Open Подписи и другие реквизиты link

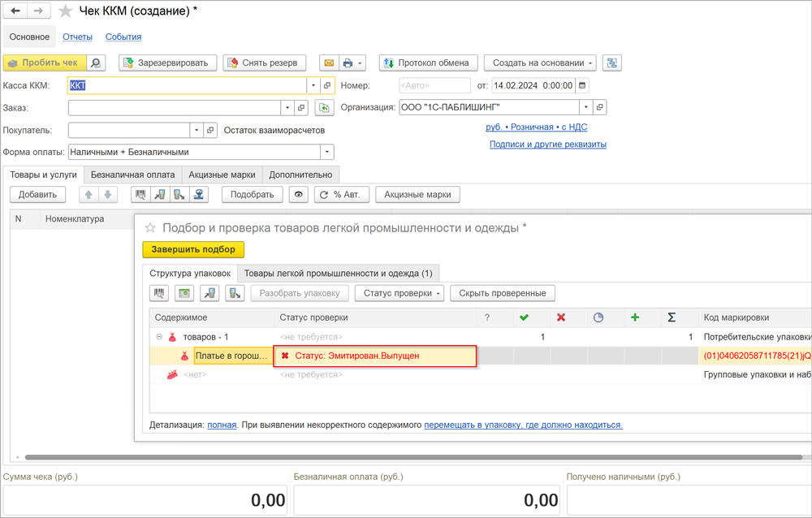(x=547, y=145)
